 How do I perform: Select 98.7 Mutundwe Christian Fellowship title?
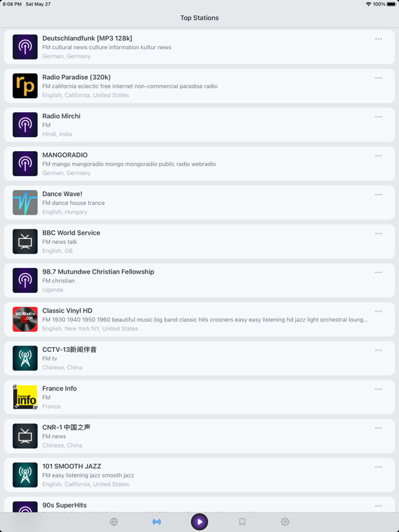(x=98, y=272)
